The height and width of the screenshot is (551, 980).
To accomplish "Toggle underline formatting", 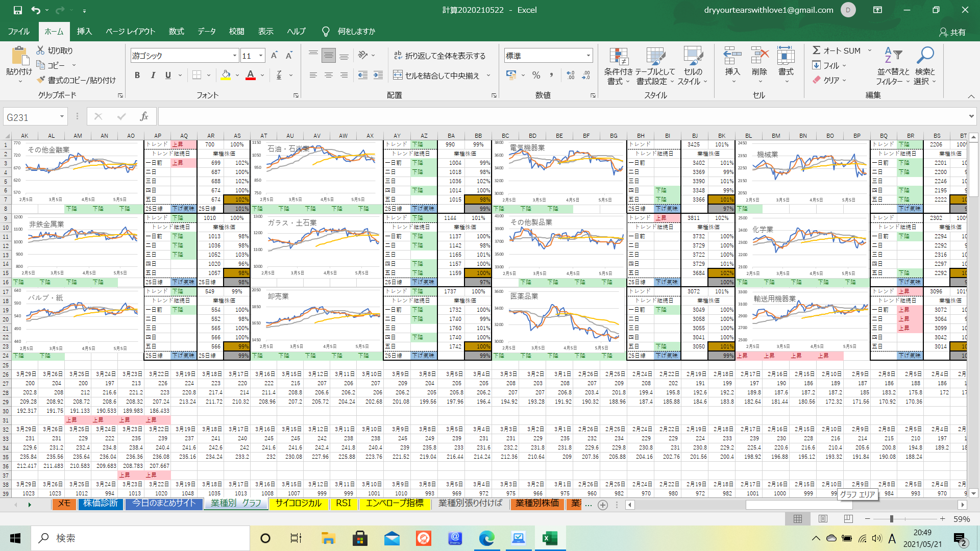I will click(x=168, y=76).
